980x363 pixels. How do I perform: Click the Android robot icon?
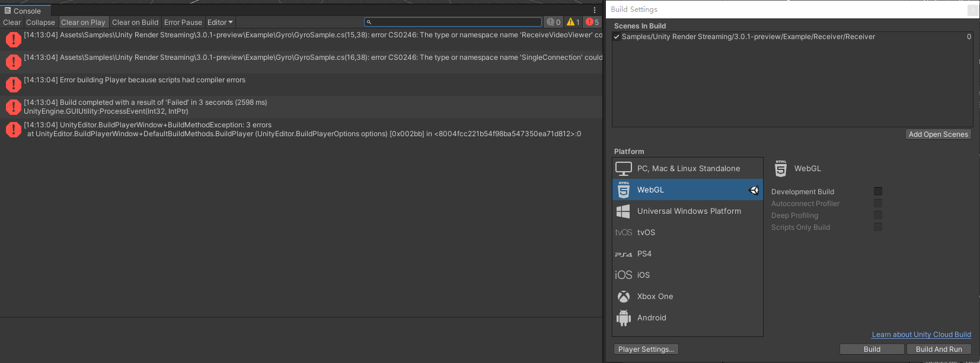624,318
